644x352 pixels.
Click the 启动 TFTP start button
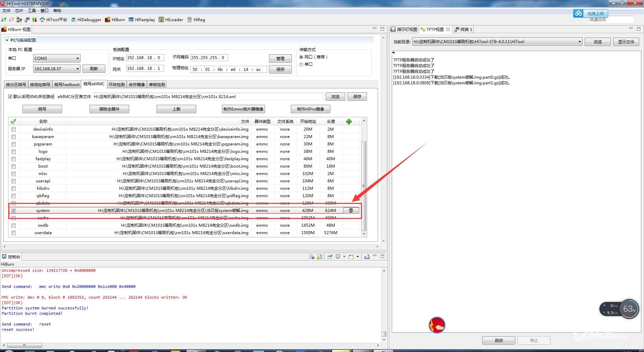tap(499, 341)
